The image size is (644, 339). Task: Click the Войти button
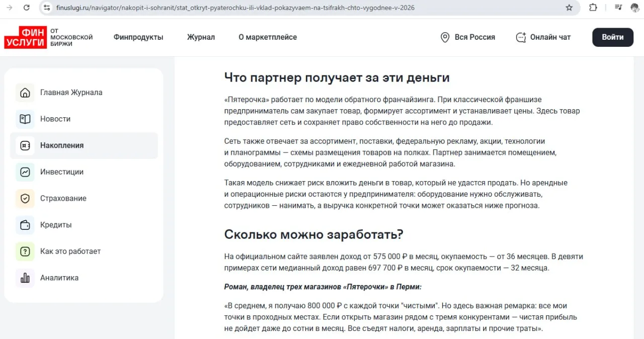tap(613, 37)
